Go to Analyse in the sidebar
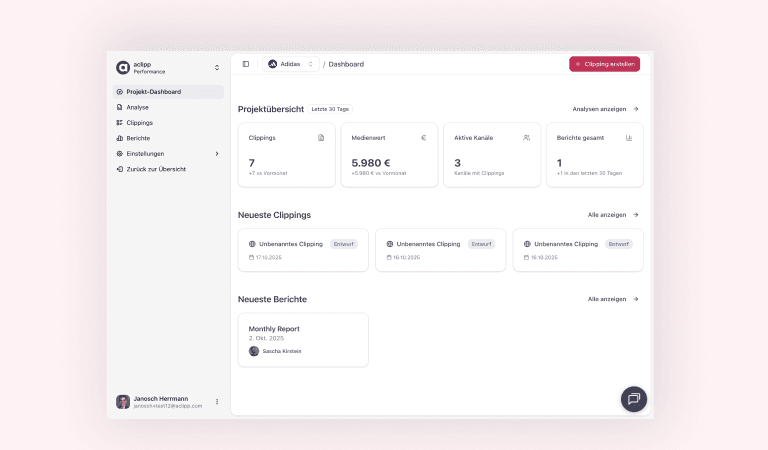 (138, 107)
